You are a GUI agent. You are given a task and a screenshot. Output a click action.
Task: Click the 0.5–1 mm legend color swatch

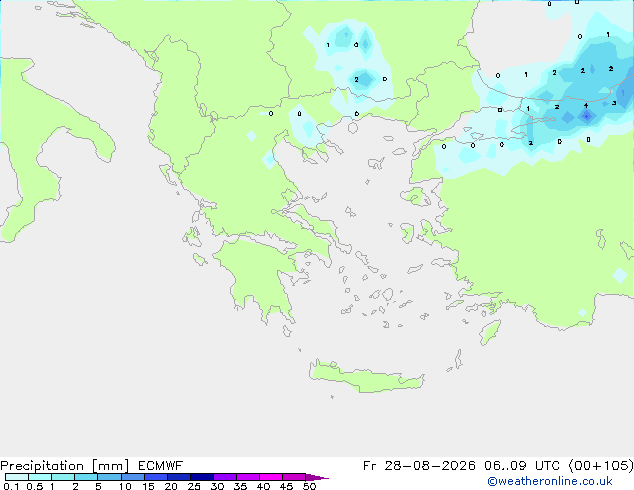pyautogui.click(x=40, y=477)
